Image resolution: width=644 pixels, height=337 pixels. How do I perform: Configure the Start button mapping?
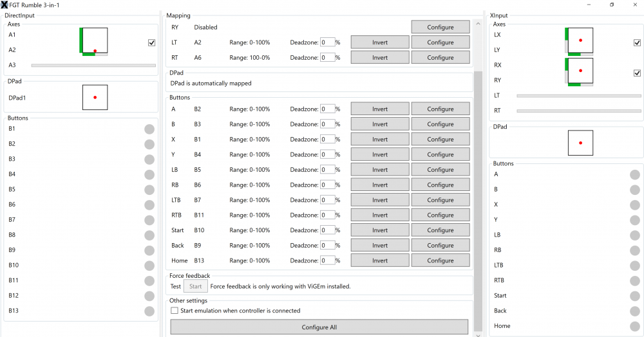[440, 230]
